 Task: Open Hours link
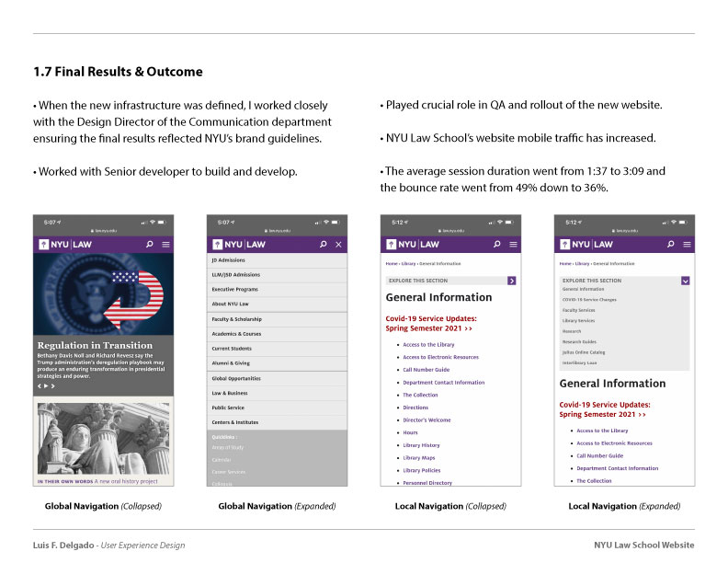(410, 432)
